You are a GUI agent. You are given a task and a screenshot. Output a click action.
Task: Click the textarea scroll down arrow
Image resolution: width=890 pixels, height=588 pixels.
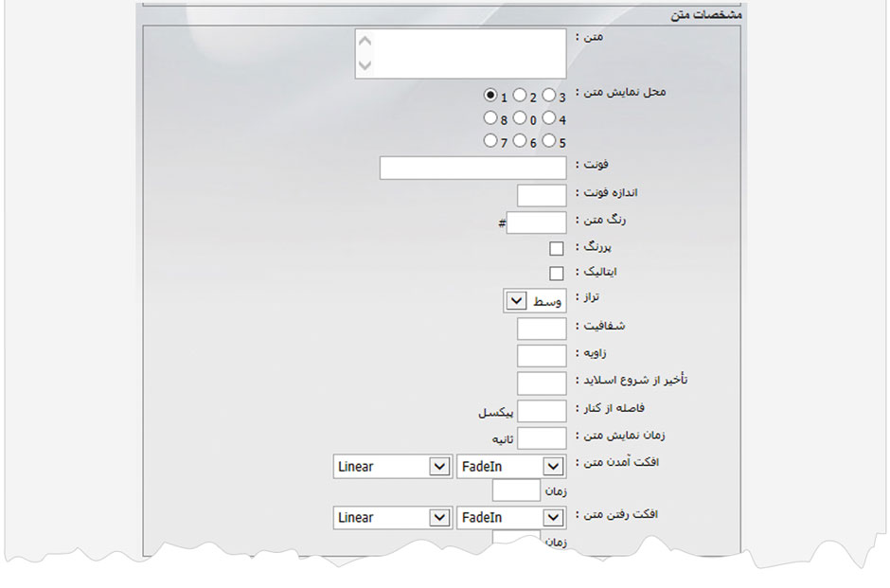(365, 66)
